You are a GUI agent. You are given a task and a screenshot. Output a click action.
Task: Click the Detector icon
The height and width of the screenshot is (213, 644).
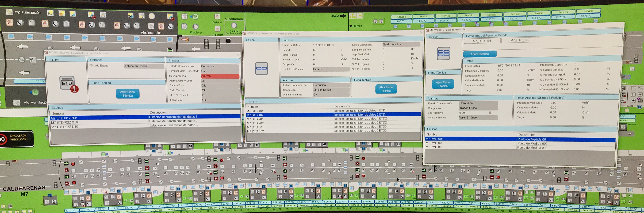[x=217, y=17]
